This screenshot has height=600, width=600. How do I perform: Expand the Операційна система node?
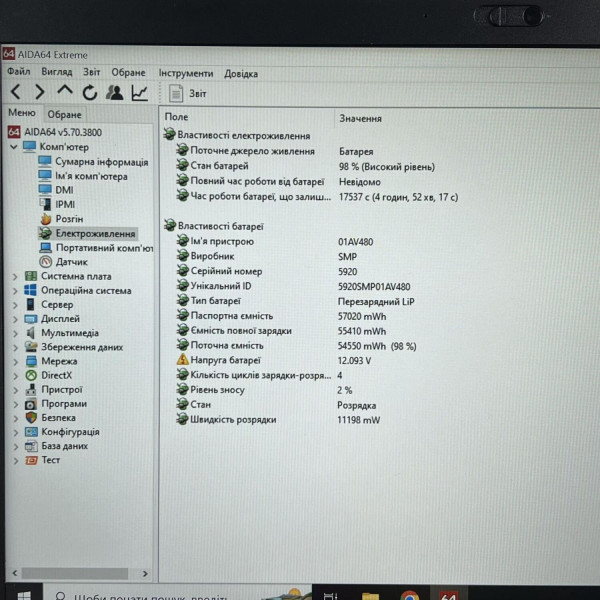coord(15,291)
